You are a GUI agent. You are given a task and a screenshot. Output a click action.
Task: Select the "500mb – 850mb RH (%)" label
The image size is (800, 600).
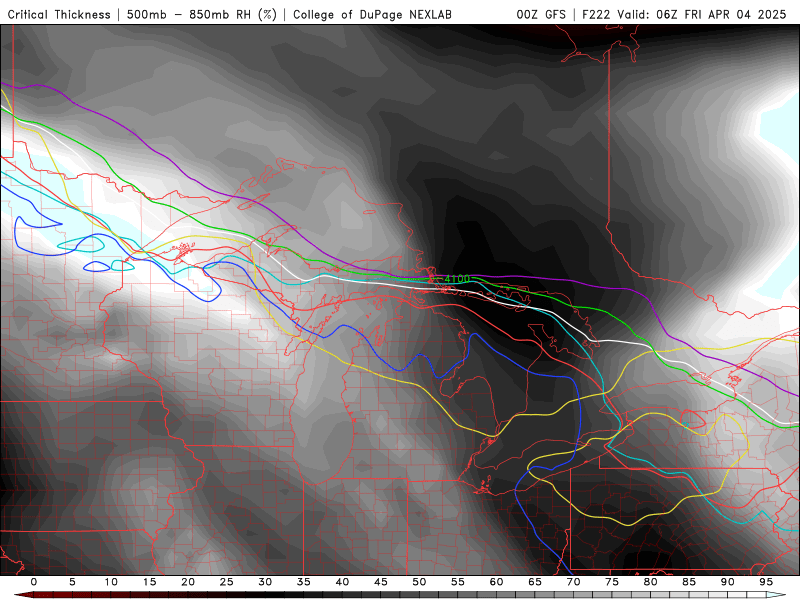pos(202,15)
